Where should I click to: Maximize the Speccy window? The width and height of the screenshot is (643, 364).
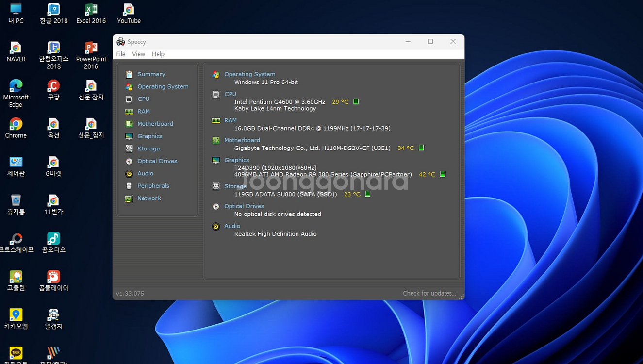click(x=430, y=42)
